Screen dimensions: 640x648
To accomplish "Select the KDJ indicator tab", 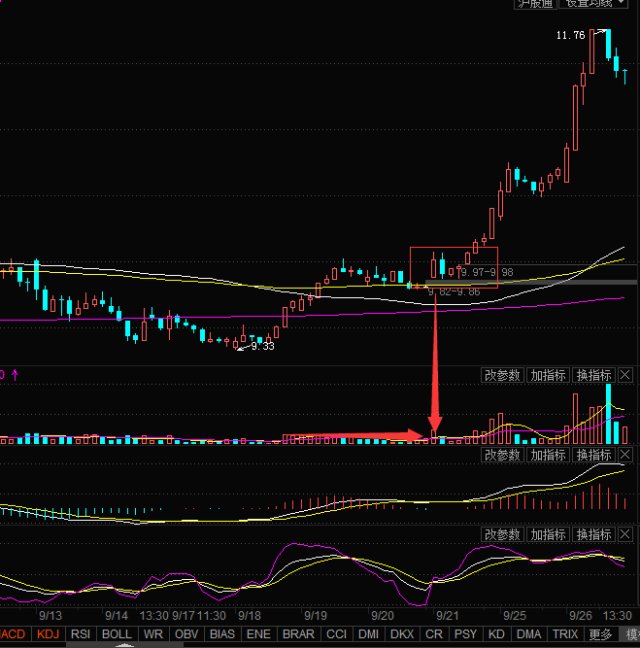I will 48,634.
